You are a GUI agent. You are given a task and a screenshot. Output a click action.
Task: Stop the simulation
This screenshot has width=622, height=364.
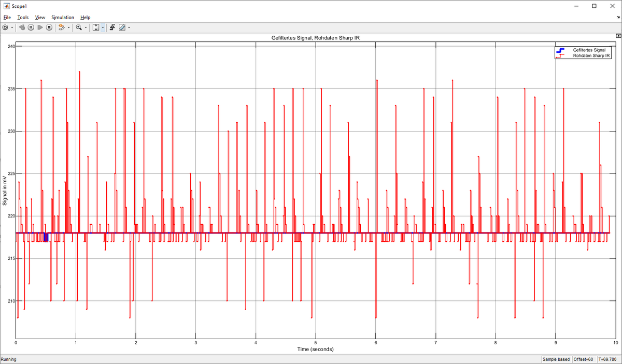(x=49, y=27)
